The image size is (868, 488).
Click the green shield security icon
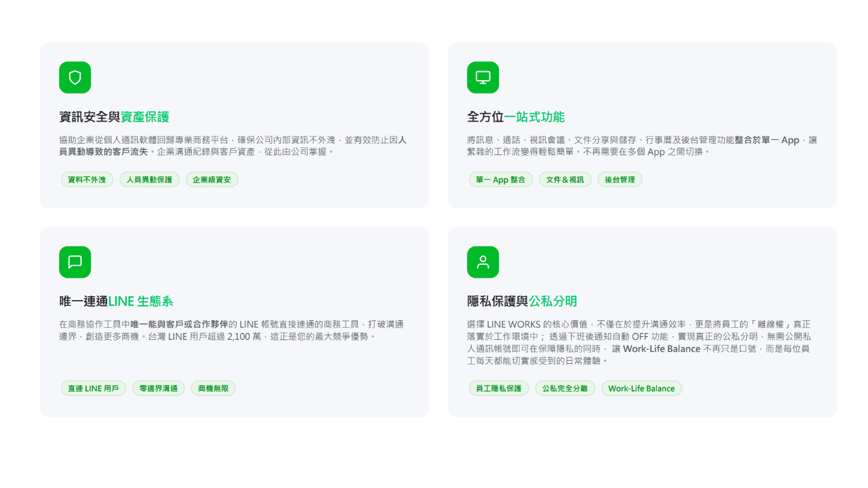pos(75,78)
